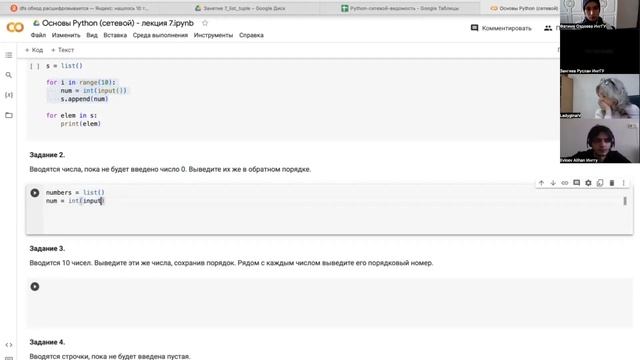Click inside the numbers = list() code line

point(75,193)
